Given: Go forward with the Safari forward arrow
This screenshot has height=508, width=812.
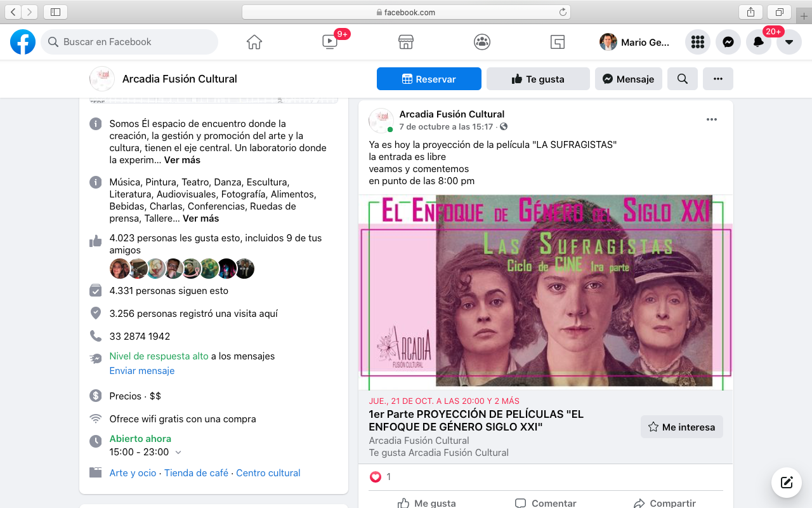Looking at the screenshot, I should [30, 11].
